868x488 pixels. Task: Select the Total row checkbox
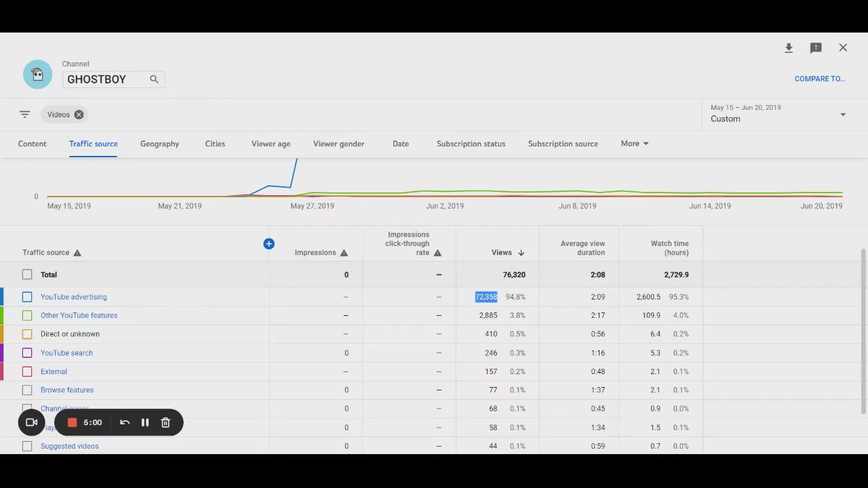click(x=27, y=274)
